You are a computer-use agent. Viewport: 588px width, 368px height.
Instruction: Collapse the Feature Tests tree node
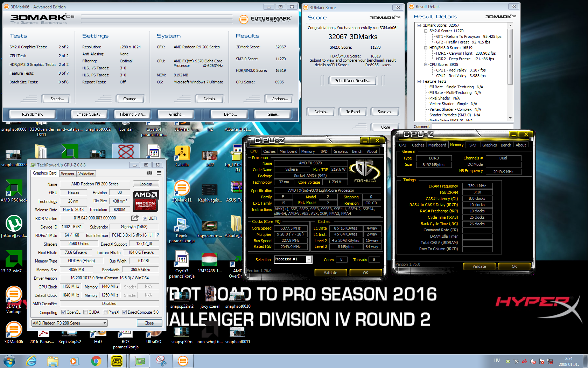click(419, 81)
